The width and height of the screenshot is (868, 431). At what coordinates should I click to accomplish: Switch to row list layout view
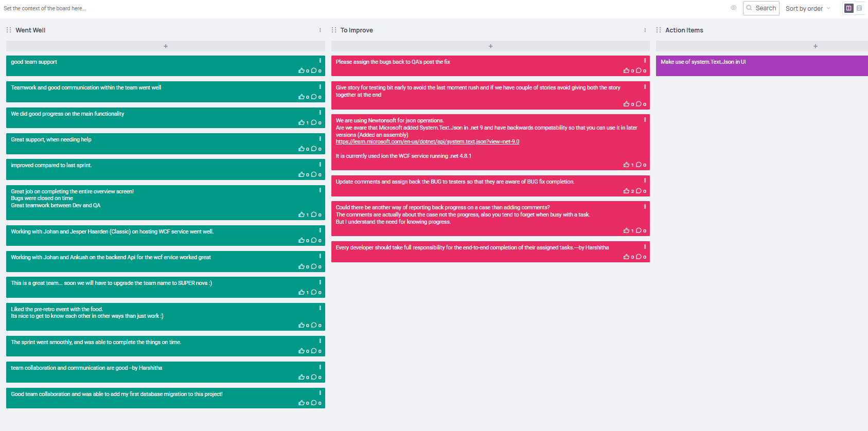859,8
